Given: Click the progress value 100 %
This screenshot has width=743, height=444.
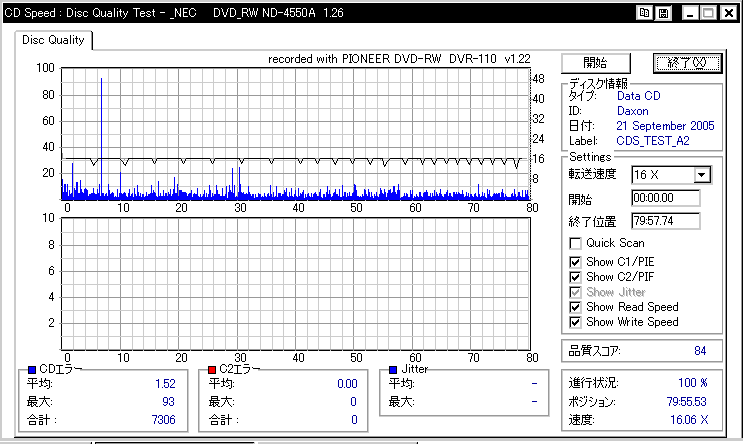Looking at the screenshot, I should tap(693, 383).
